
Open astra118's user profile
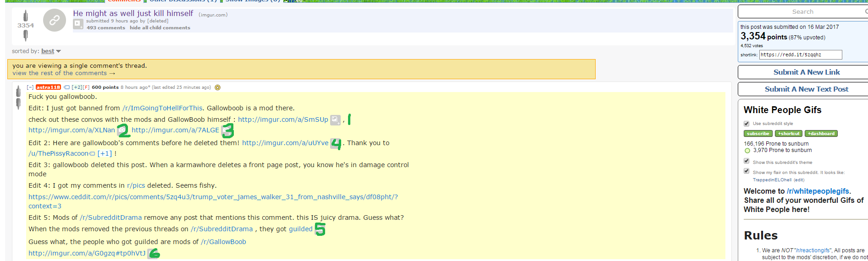coord(48,87)
